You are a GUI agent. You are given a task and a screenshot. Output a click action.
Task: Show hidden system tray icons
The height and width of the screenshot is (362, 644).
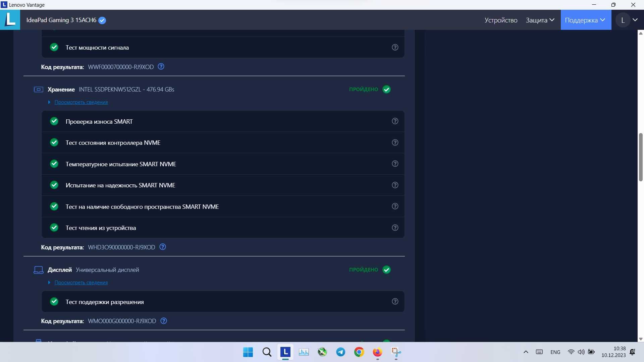(526, 352)
